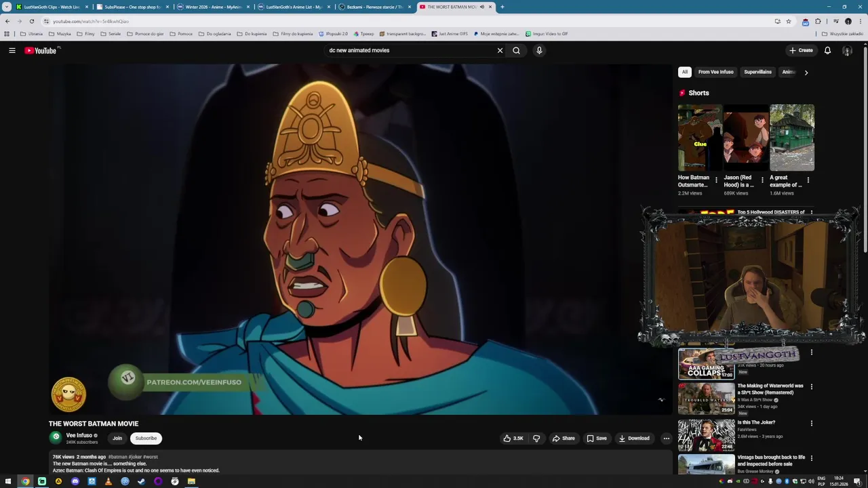Open 'How Batman Outsmarte...' short thumbnail

(700, 138)
